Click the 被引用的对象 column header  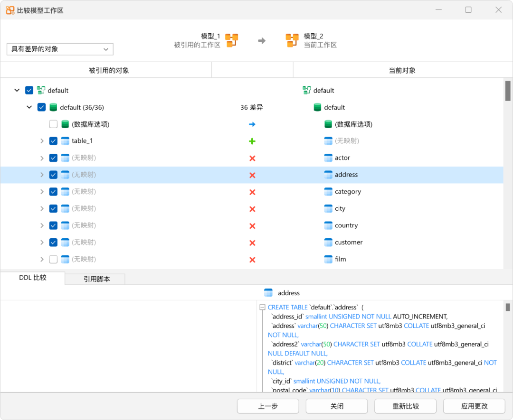tap(106, 70)
